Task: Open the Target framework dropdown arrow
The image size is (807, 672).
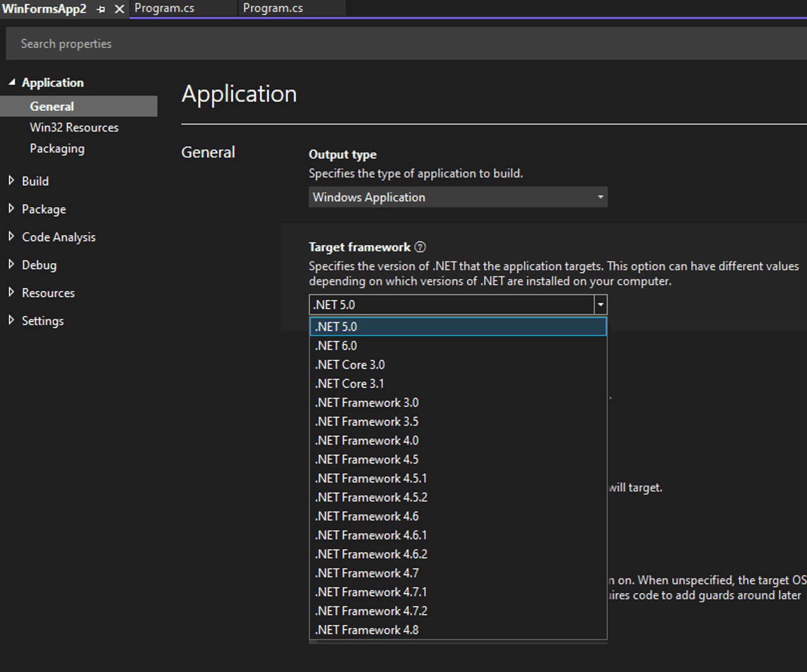Action: [x=599, y=304]
